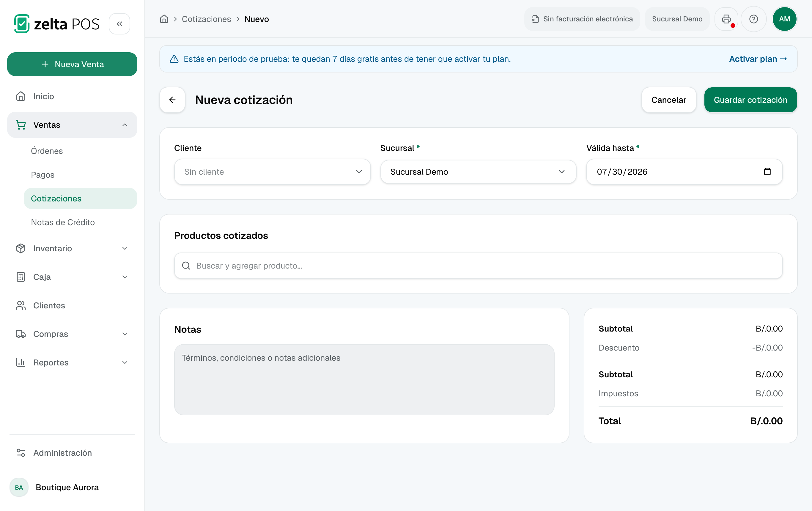The height and width of the screenshot is (511, 812).
Task: Click the Productos cotizados heading
Action: click(221, 236)
